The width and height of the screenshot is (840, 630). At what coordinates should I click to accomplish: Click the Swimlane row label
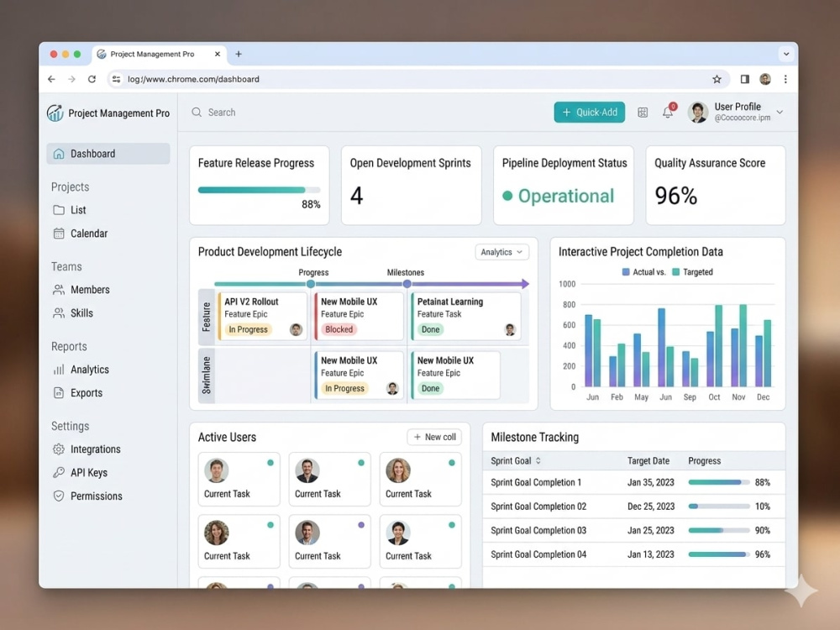click(x=207, y=375)
